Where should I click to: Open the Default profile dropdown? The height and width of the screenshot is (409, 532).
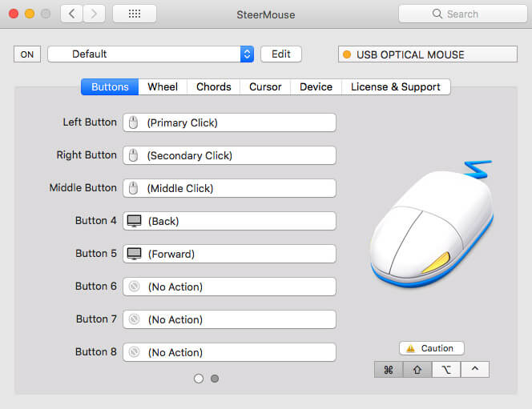[151, 54]
